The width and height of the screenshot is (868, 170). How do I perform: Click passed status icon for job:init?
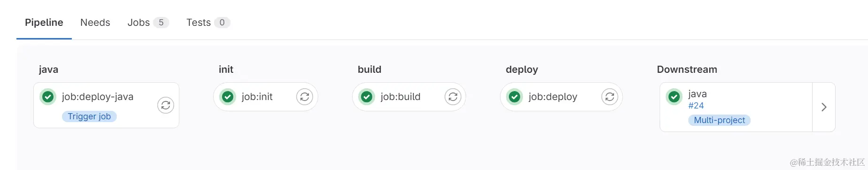228,97
